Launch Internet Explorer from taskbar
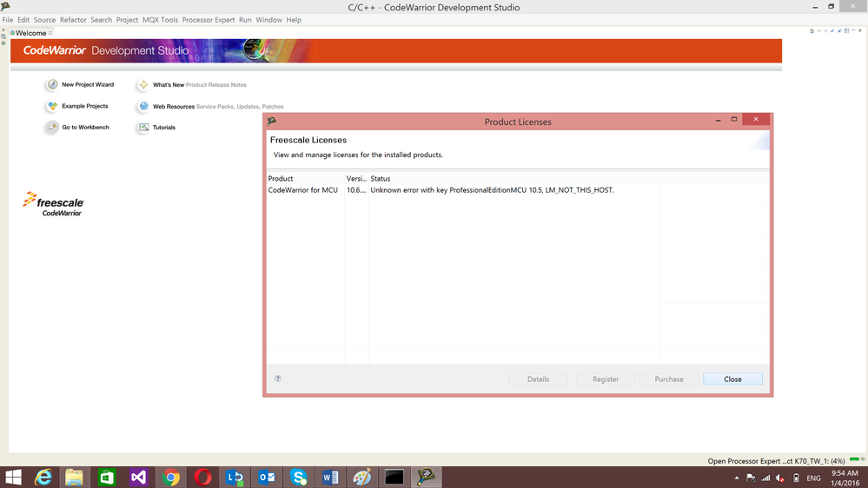This screenshot has height=488, width=868. pyautogui.click(x=43, y=477)
